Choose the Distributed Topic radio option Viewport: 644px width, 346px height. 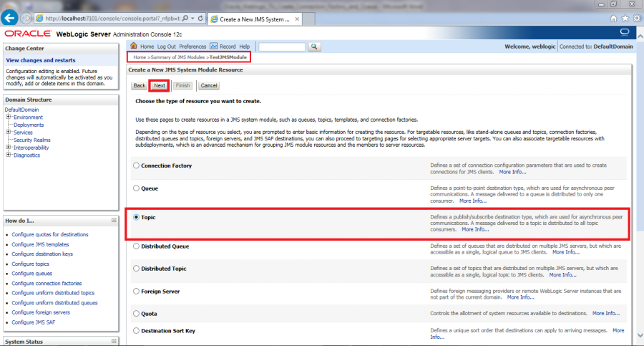tap(136, 269)
